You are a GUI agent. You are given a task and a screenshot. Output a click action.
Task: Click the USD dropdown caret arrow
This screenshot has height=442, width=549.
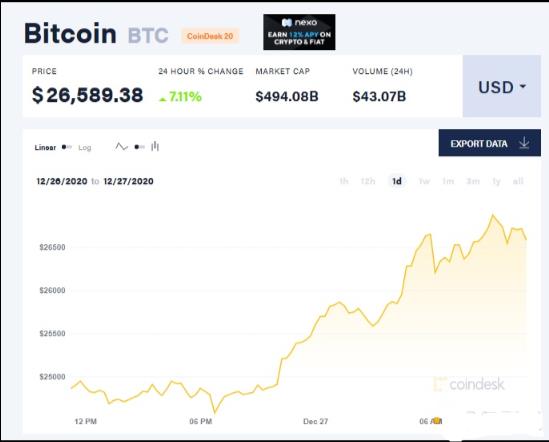point(523,86)
